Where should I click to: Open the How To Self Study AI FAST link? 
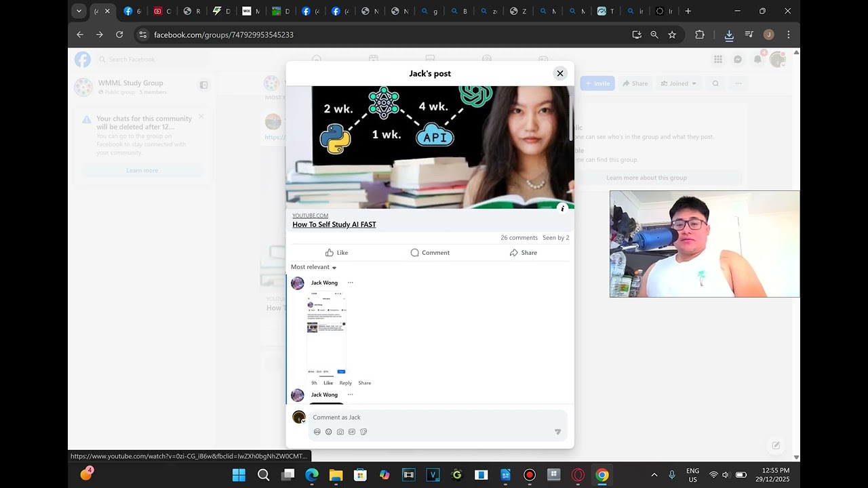(x=334, y=224)
